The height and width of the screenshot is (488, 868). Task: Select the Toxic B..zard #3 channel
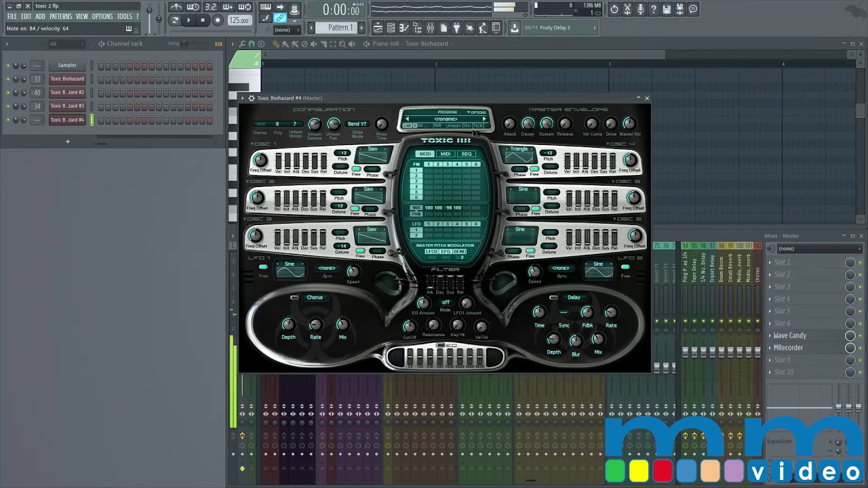click(67, 106)
